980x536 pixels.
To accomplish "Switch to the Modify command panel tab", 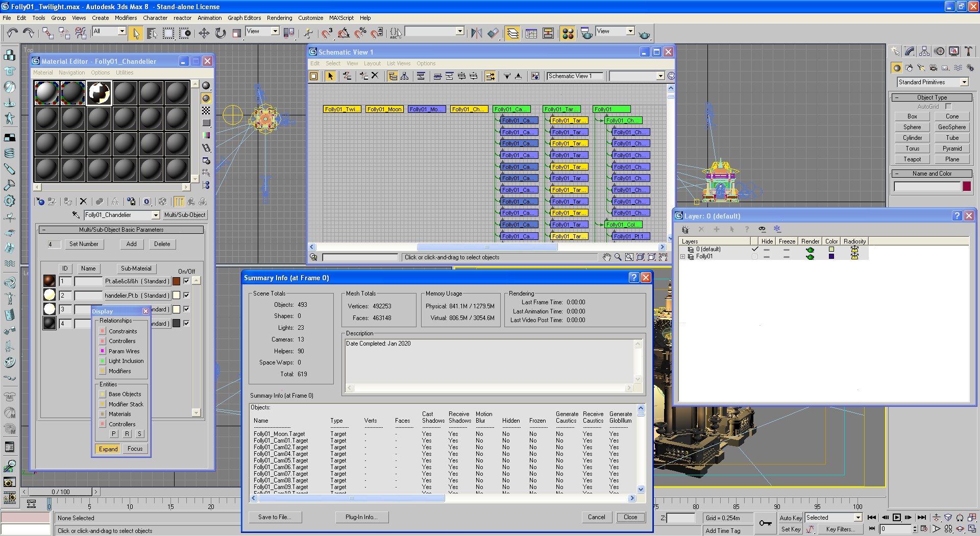I will click(910, 52).
